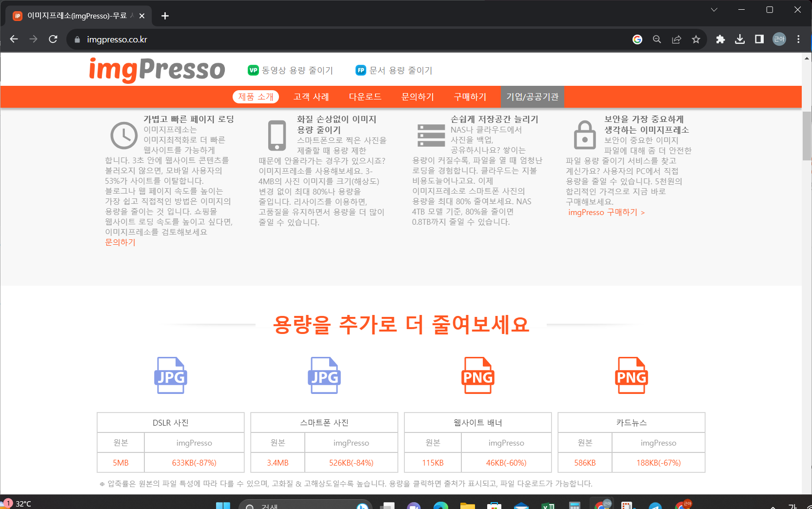The image size is (812, 509).
Task: Click the 633KB(-87%) compressed size
Action: (x=194, y=463)
